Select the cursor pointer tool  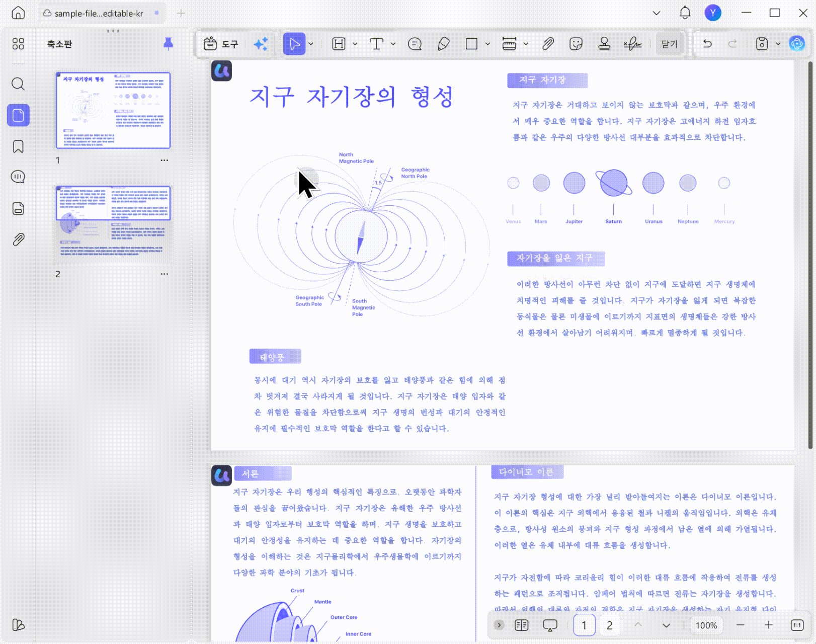point(294,44)
